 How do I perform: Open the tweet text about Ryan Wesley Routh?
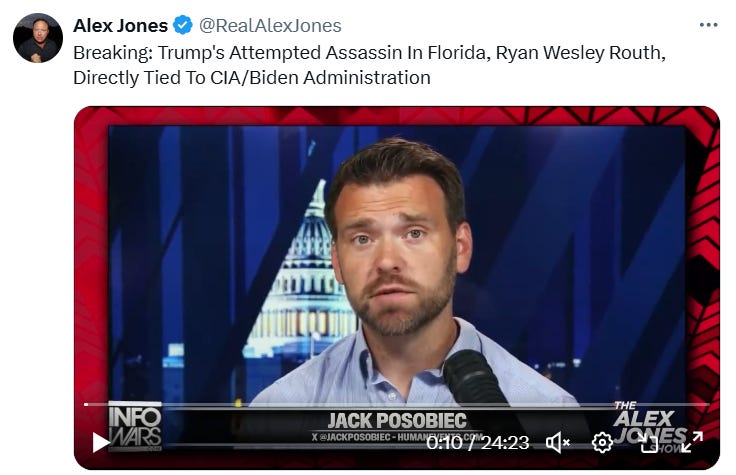click(369, 65)
